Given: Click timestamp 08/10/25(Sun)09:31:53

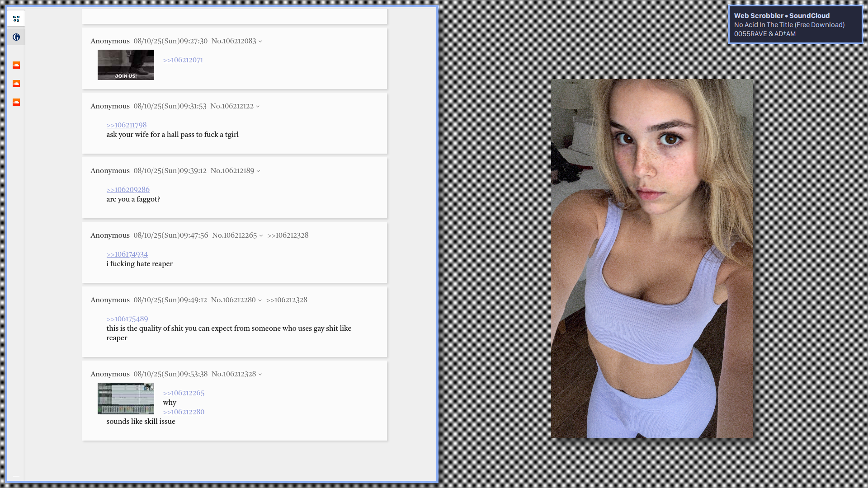Looking at the screenshot, I should 170,106.
